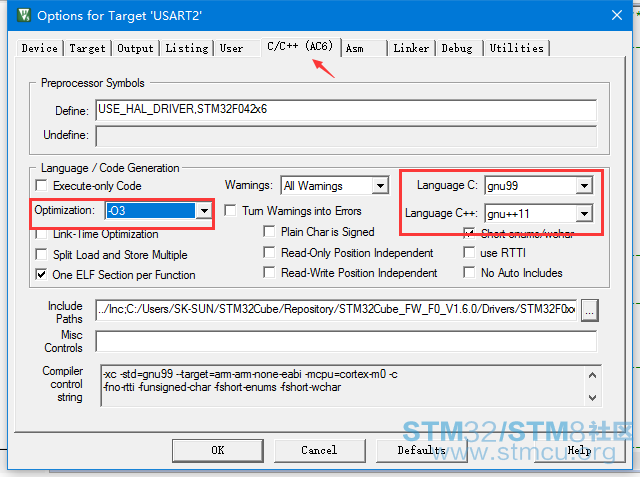Open the Output tab
Image resolution: width=640 pixels, height=477 pixels.
click(135, 48)
